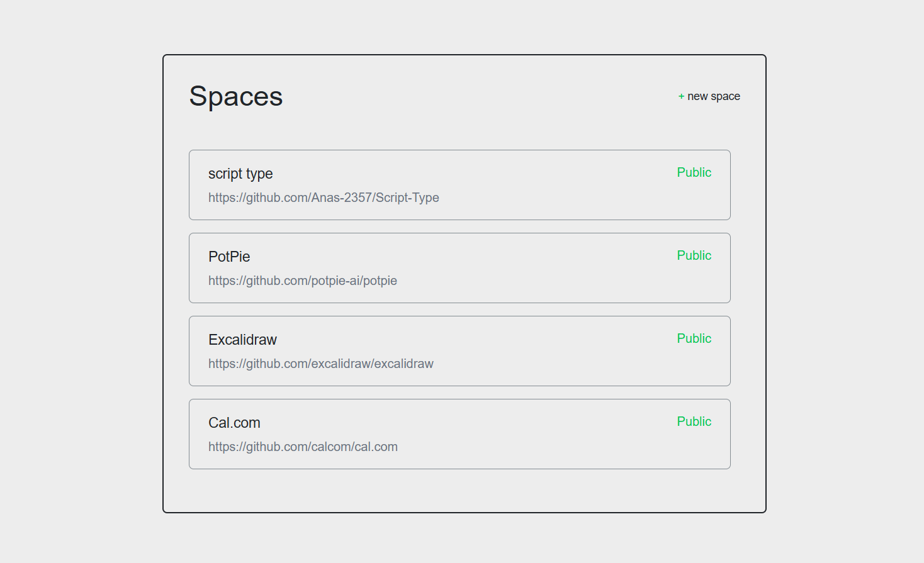Image resolution: width=924 pixels, height=563 pixels.
Task: Click the Public label on the script type card
Action: coord(694,172)
